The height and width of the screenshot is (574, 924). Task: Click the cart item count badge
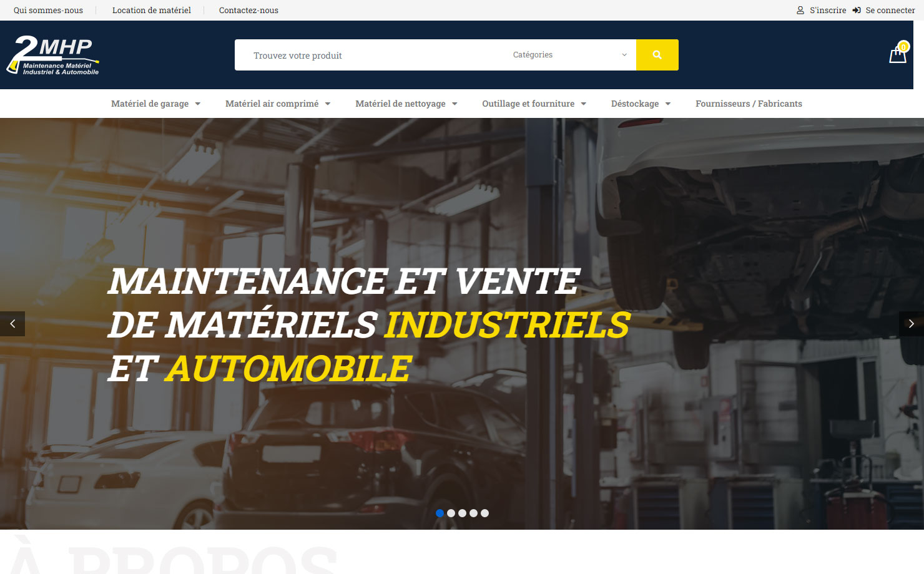pyautogui.click(x=903, y=47)
